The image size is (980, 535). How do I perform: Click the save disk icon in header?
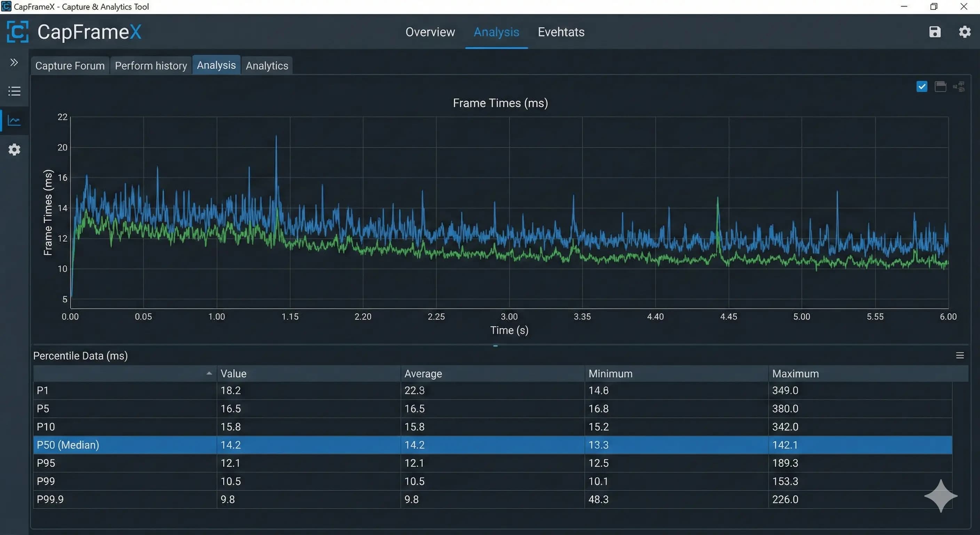pos(935,32)
